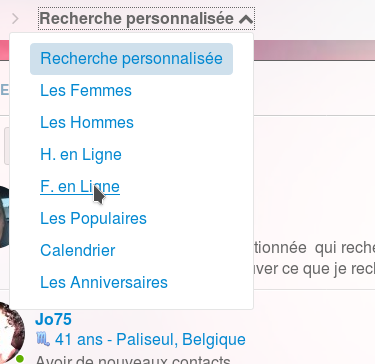Click the Avoir de nouveaux contacts text

[133, 359]
